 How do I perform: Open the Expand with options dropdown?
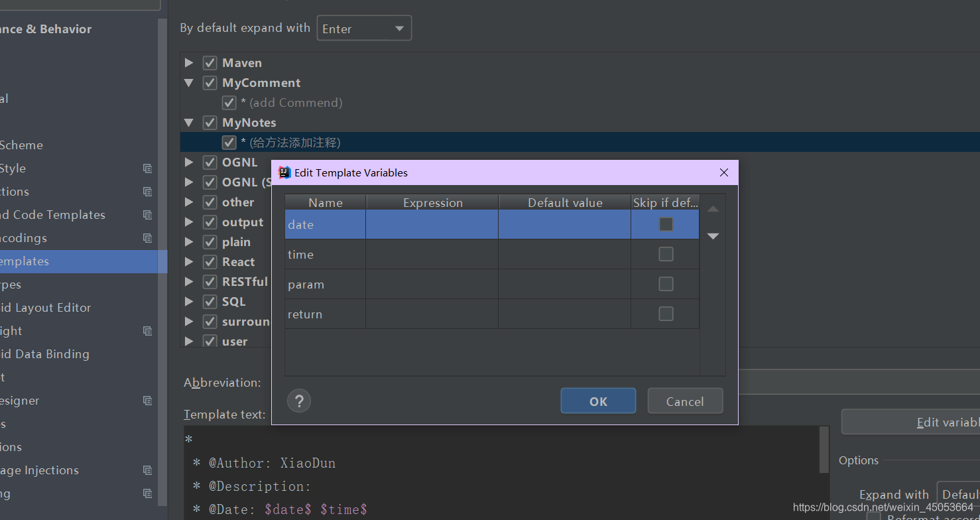pyautogui.click(x=958, y=495)
